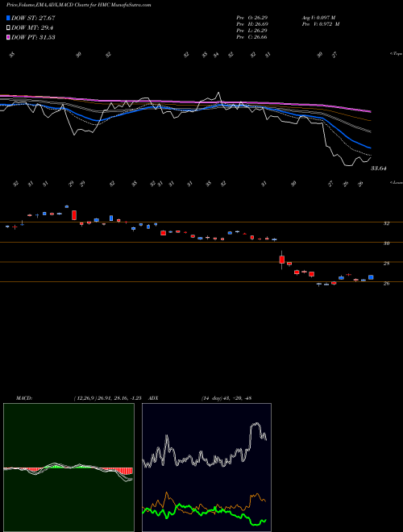Click the chart title mentioning MunafaSutra.com

[79, 5]
